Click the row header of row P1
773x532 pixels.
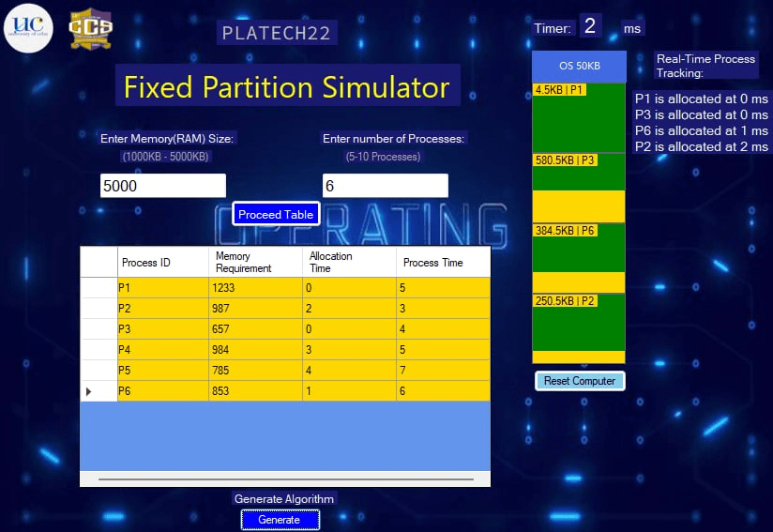click(99, 288)
